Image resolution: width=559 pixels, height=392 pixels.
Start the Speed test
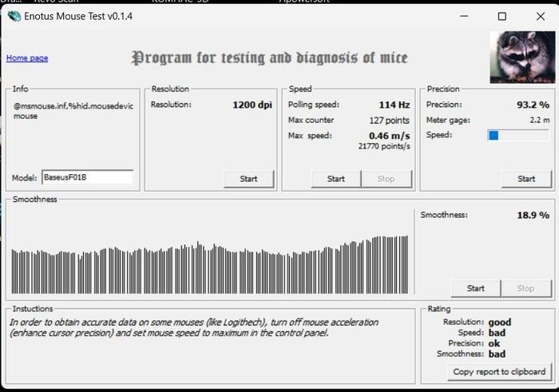[x=336, y=179]
